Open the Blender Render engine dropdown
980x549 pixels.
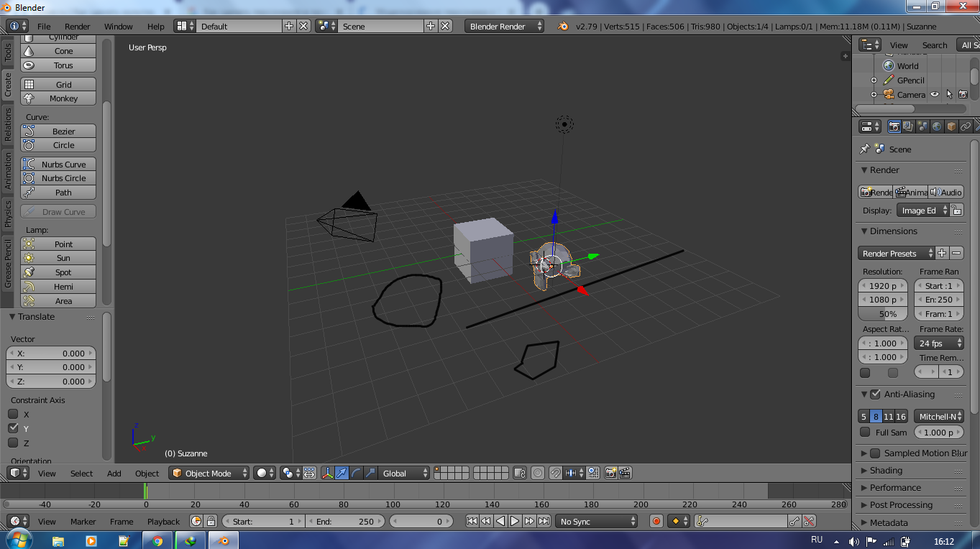[x=505, y=26]
